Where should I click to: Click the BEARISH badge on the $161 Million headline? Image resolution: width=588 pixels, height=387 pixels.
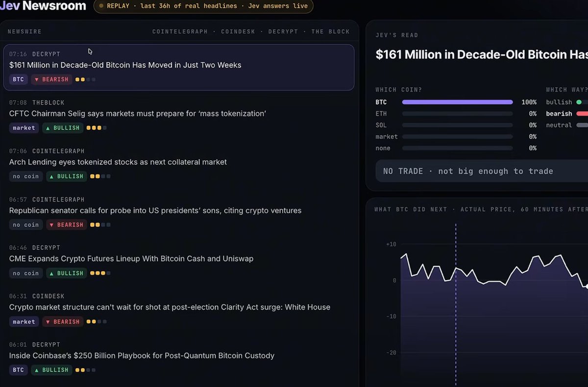pyautogui.click(x=51, y=79)
